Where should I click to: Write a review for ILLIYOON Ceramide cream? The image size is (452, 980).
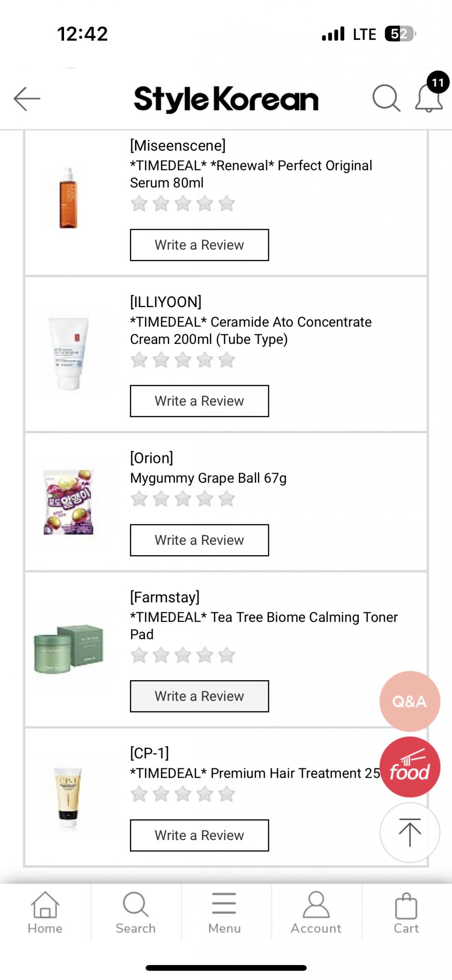[x=199, y=401]
